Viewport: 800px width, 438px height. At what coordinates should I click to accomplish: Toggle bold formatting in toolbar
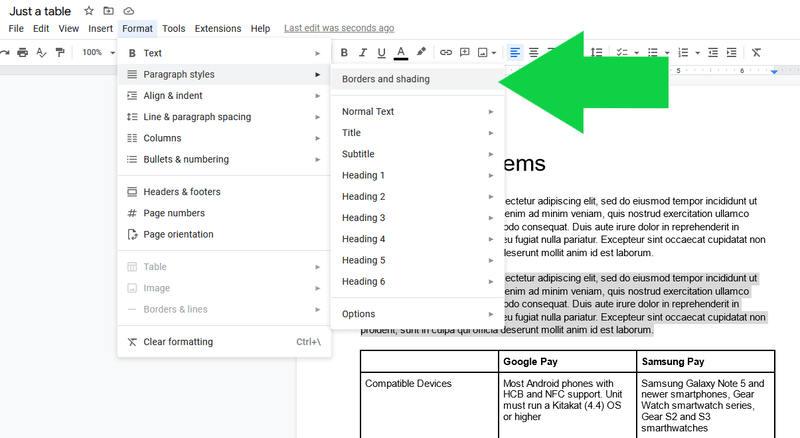pyautogui.click(x=344, y=52)
